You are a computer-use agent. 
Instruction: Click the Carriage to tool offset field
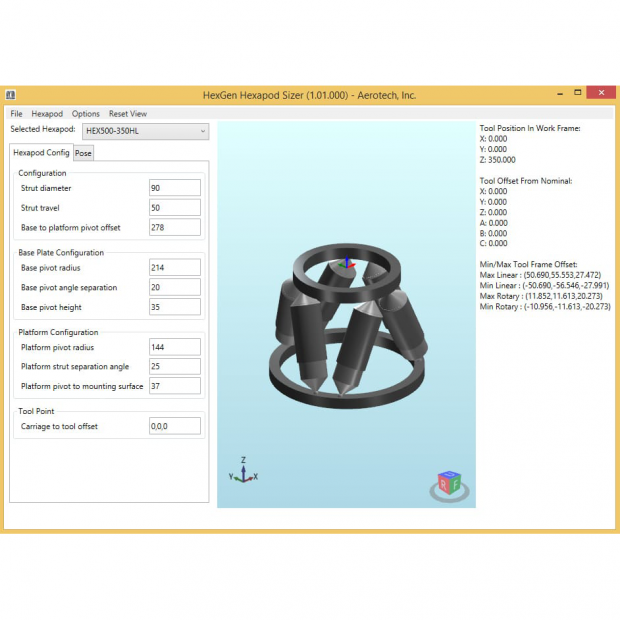pos(174,426)
